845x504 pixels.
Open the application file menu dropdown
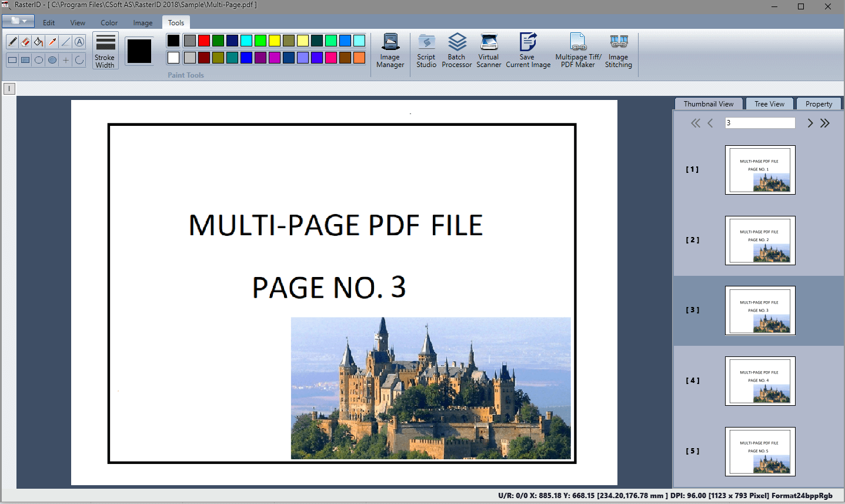18,21
